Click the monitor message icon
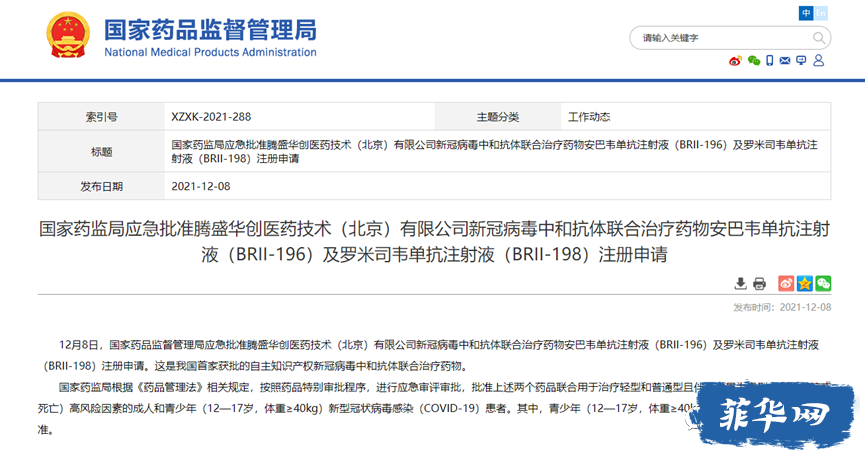Viewport: 865px width, 461px height. pyautogui.click(x=801, y=61)
